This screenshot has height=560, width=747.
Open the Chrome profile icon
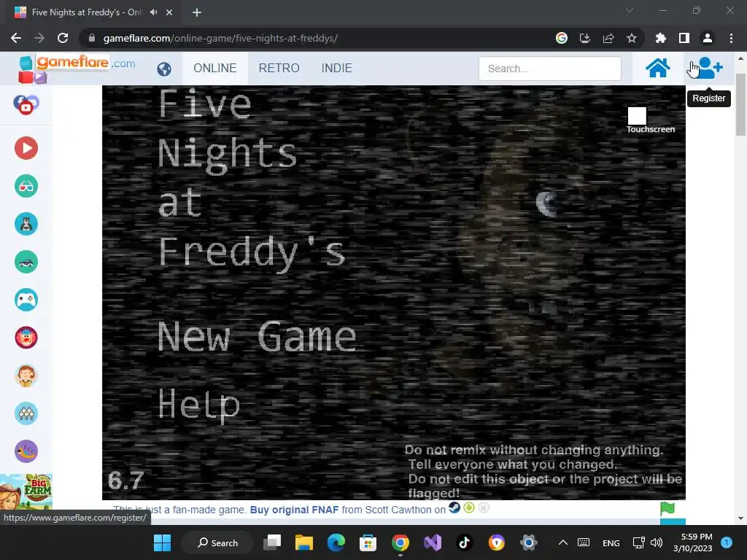click(708, 38)
